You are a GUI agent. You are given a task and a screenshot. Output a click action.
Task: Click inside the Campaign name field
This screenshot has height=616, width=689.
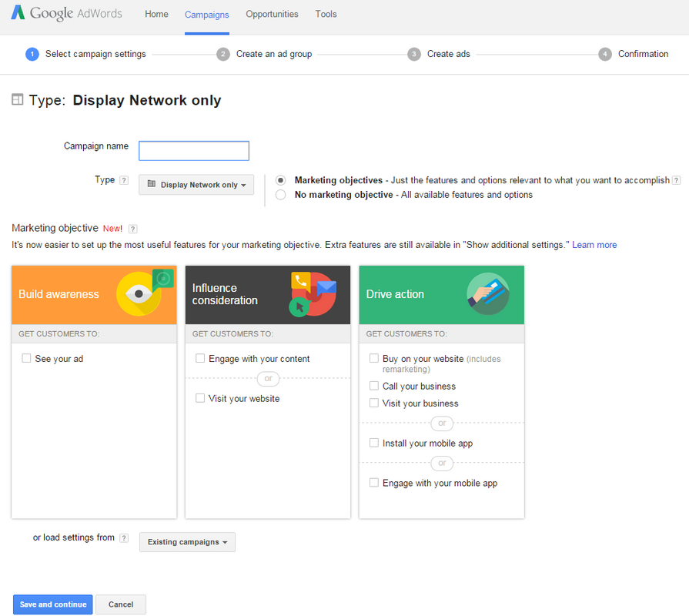tap(193, 150)
